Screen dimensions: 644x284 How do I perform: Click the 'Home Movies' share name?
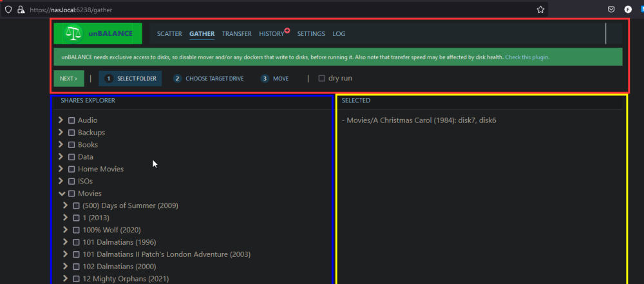pyautogui.click(x=100, y=169)
